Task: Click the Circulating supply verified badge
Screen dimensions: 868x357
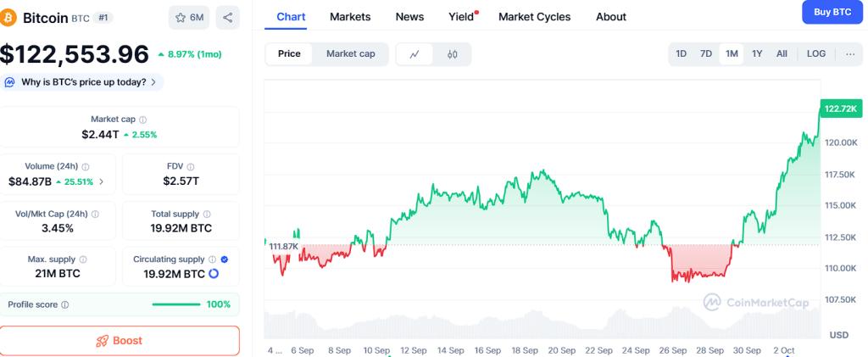Action: (224, 259)
